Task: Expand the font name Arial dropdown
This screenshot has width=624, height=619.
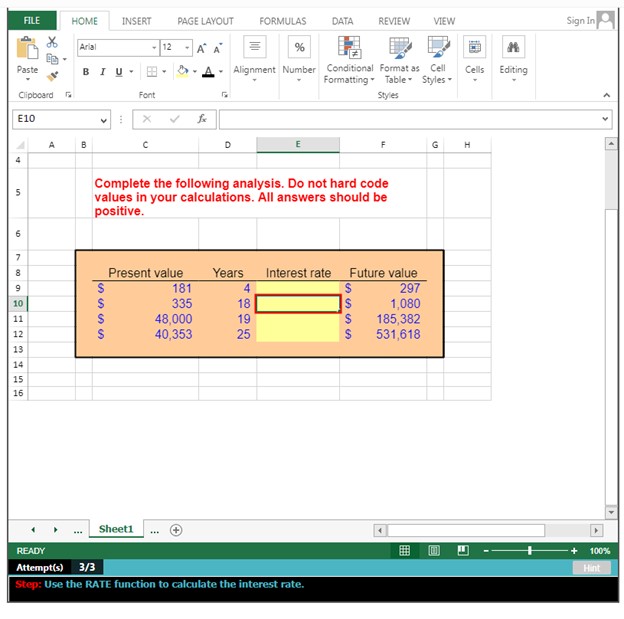Action: 154,48
